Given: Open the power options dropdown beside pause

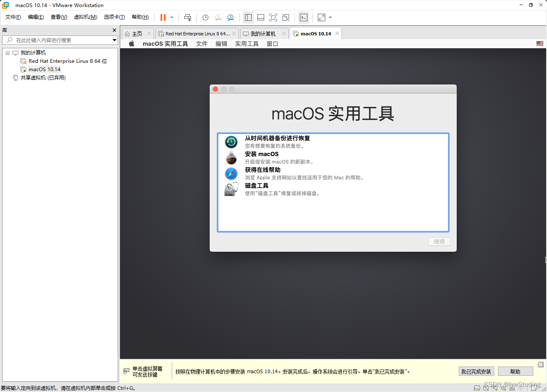Looking at the screenshot, I should (172, 17).
